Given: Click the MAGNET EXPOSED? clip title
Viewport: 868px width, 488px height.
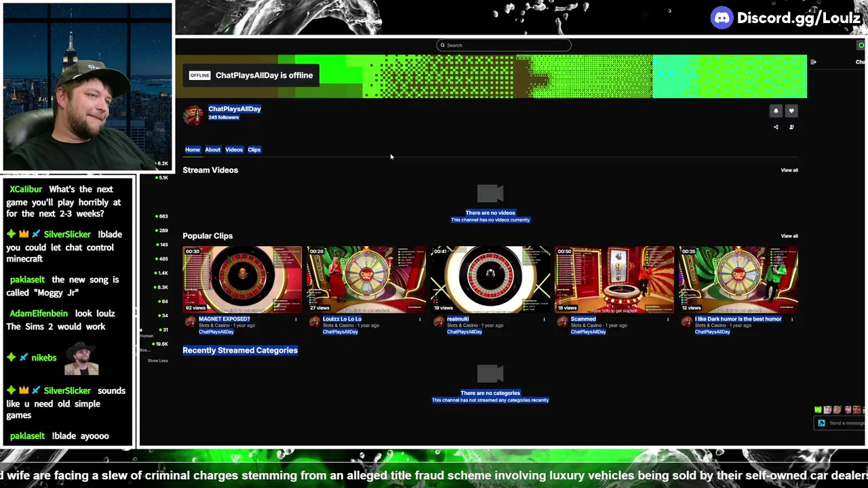Looking at the screenshot, I should 224,319.
